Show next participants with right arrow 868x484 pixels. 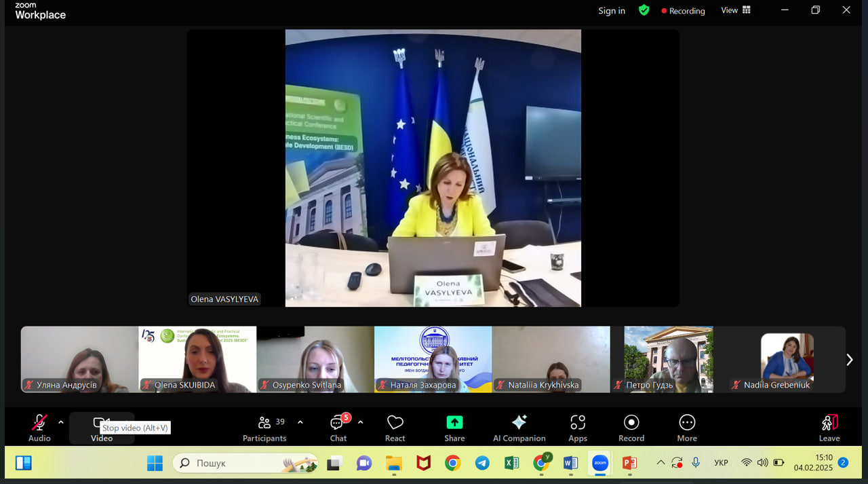click(x=850, y=360)
